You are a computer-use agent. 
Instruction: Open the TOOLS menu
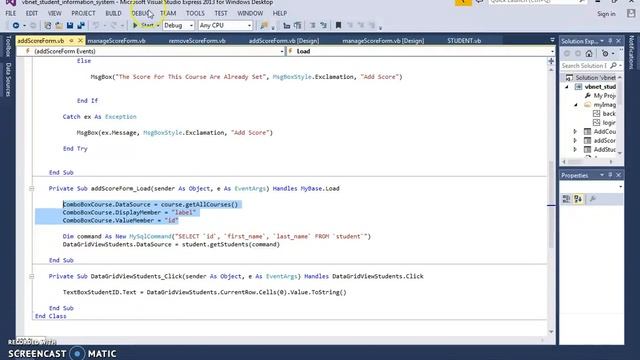tap(195, 13)
